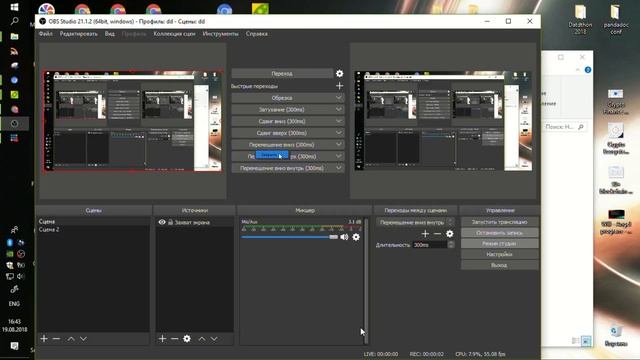The height and width of the screenshot is (360, 640).
Task: Remove the selected scene with minus icon
Action: (x=56, y=338)
